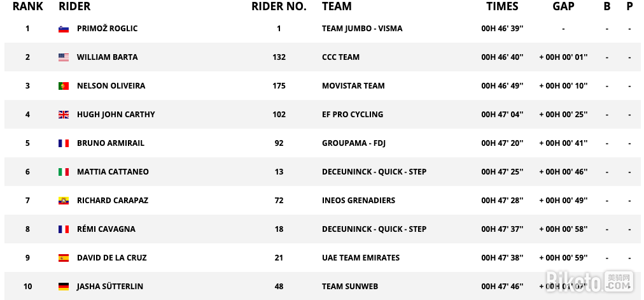Open rider Primož Roglic's name link
Image resolution: width=644 pixels, height=300 pixels.
[x=107, y=29]
